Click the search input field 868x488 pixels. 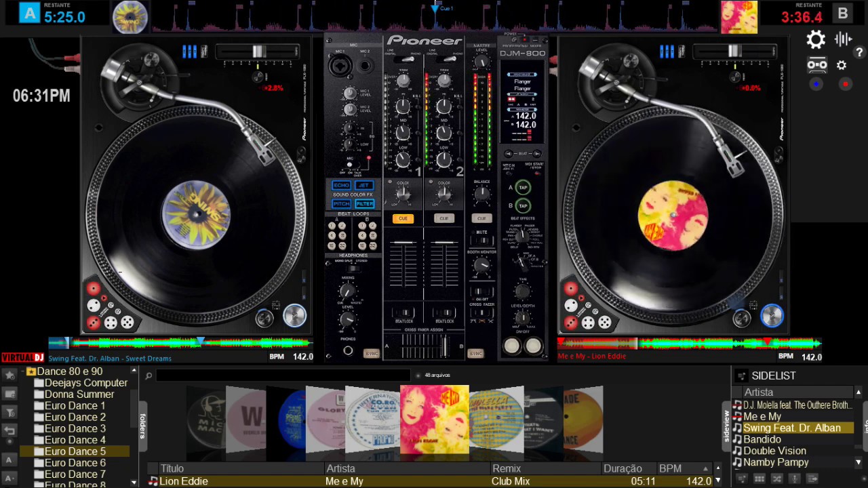point(283,375)
